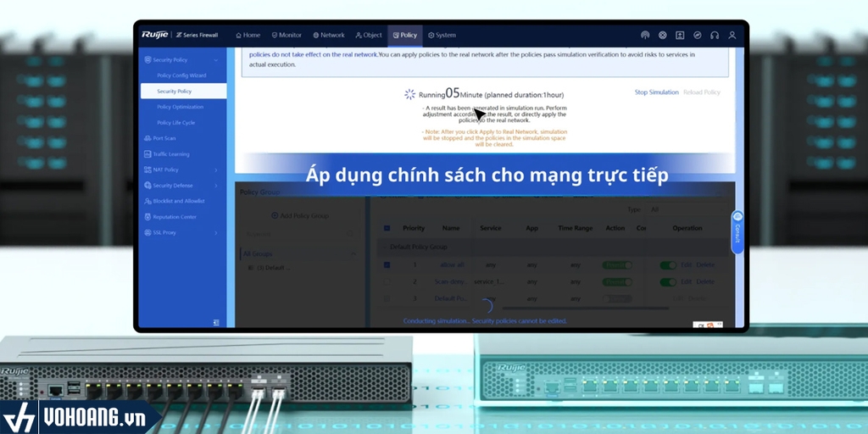Click the policy group keyword search field

299,234
